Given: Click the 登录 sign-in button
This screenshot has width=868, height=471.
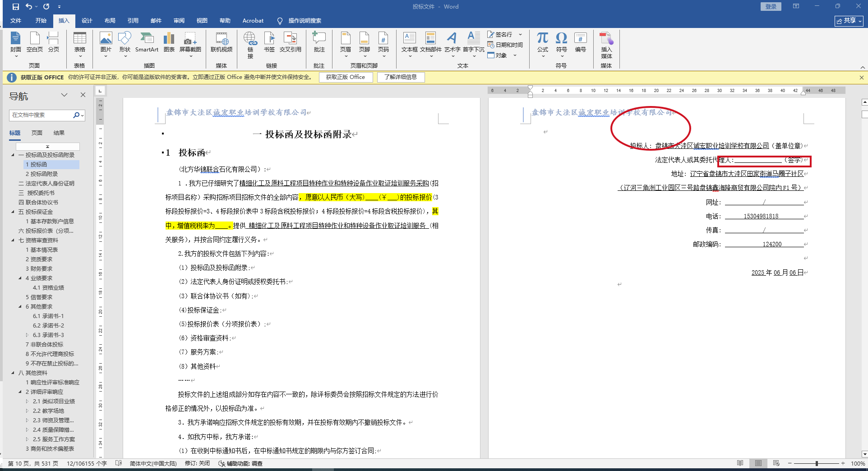Looking at the screenshot, I should [771, 6].
